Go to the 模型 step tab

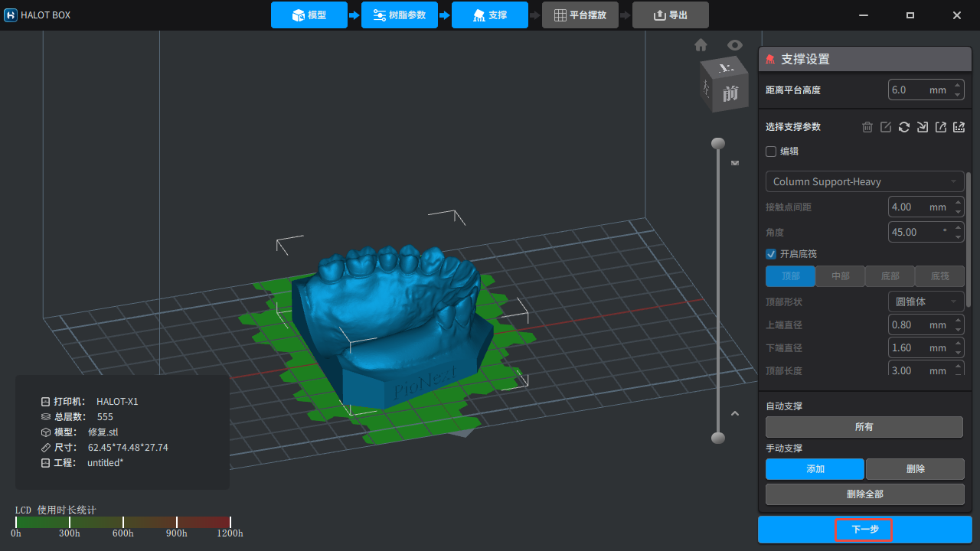coord(309,15)
